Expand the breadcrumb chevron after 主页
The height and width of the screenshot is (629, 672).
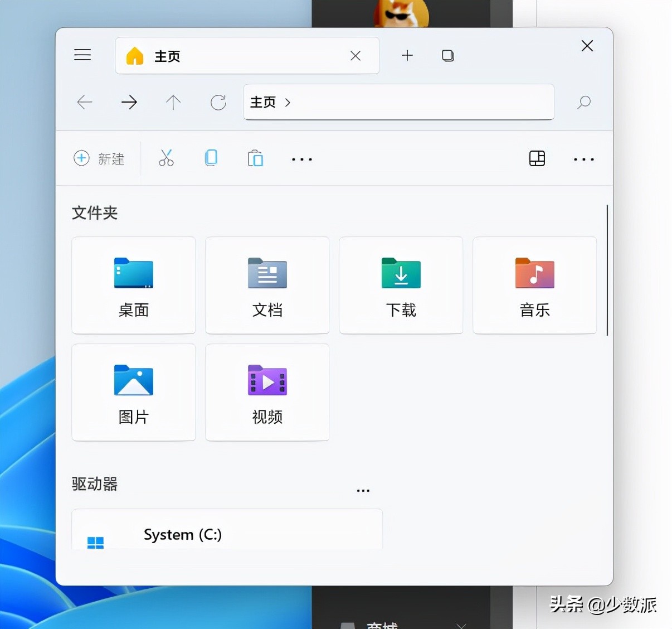coord(288,102)
